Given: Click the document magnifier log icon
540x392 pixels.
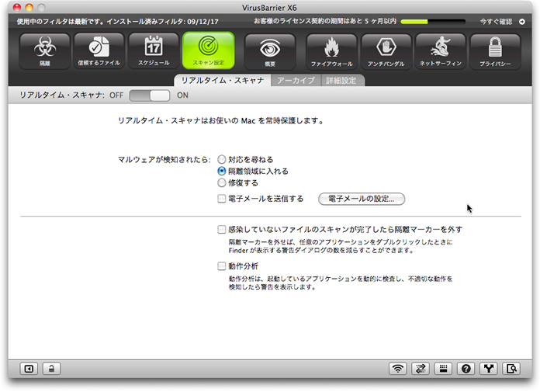Looking at the screenshot, I should [x=511, y=369].
